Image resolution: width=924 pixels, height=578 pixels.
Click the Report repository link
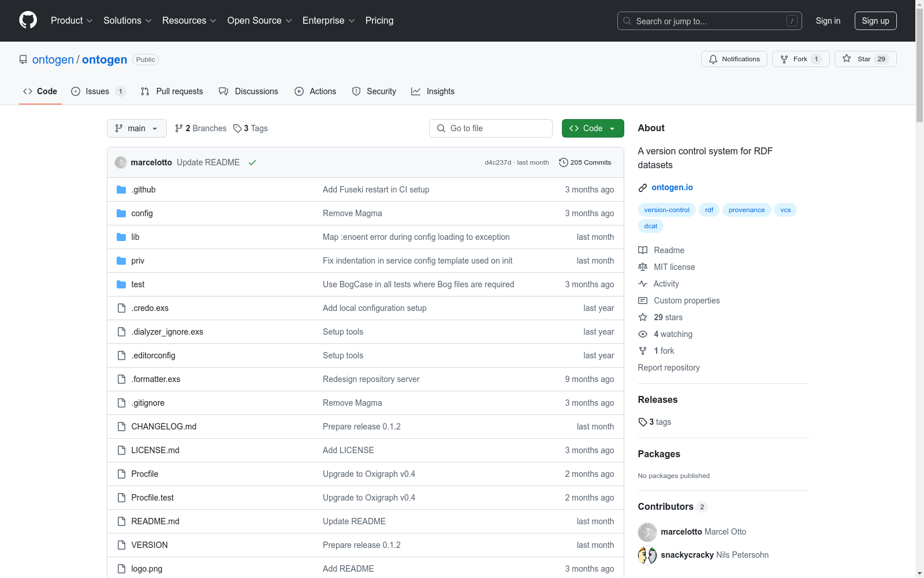[x=669, y=368]
